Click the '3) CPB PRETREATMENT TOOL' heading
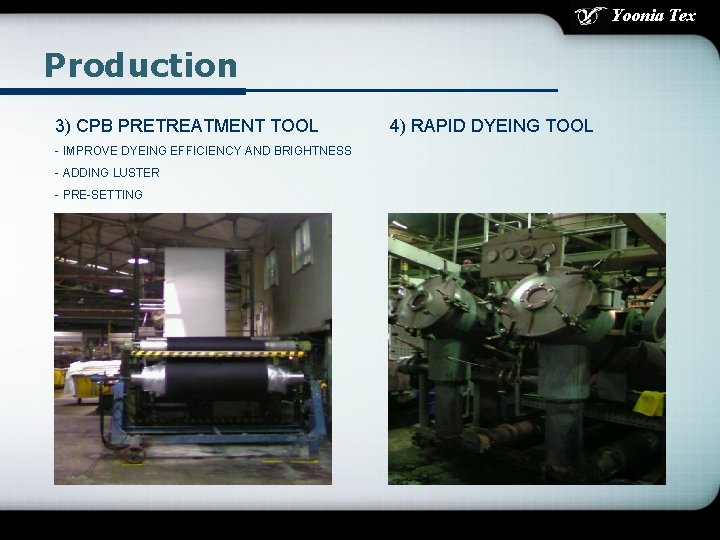The width and height of the screenshot is (720, 540). coord(187,126)
